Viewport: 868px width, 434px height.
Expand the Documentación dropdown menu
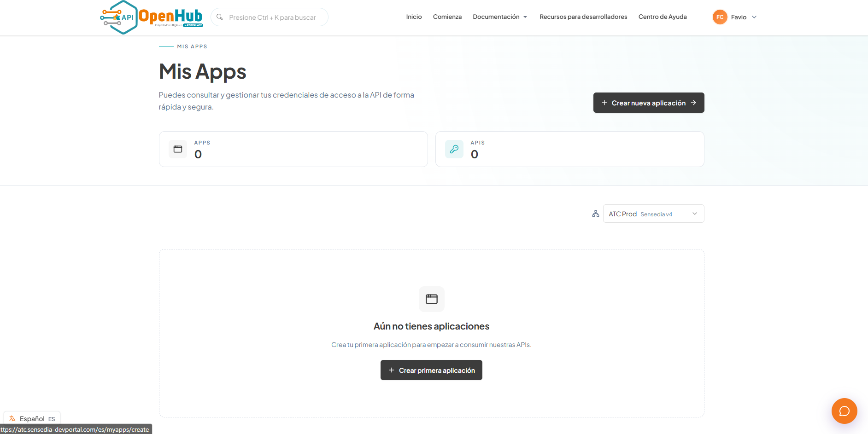click(x=500, y=17)
